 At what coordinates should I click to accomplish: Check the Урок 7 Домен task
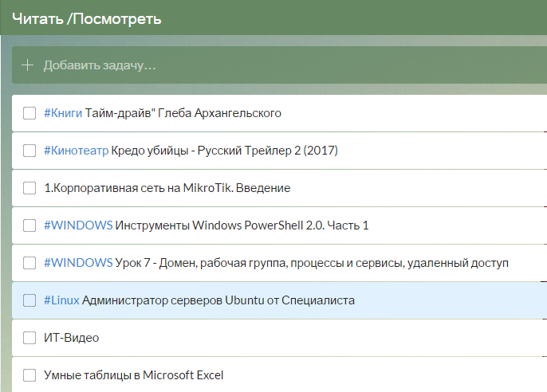[x=30, y=263]
